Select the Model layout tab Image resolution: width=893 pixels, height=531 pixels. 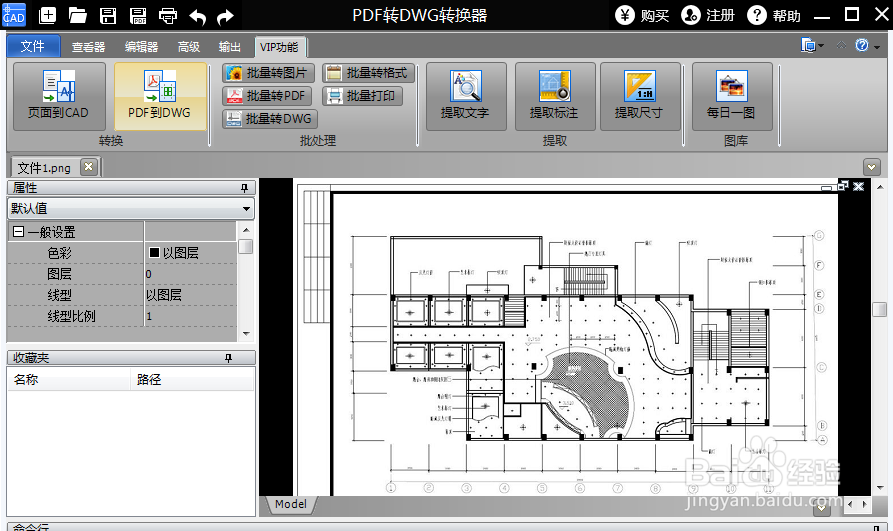tap(291, 504)
